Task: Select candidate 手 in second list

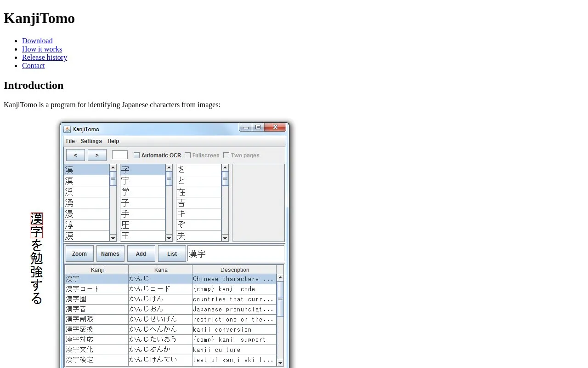Action: point(142,214)
